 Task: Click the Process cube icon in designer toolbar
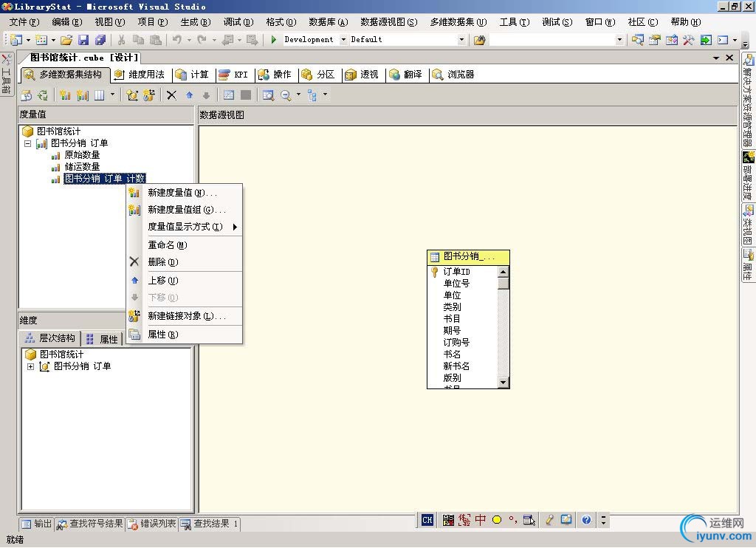27,95
